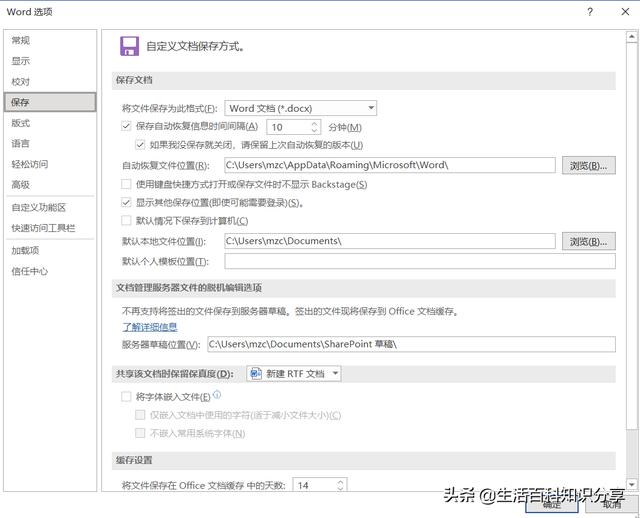Increase the auto-recover interval minutes
The height and width of the screenshot is (518, 640).
pos(314,124)
